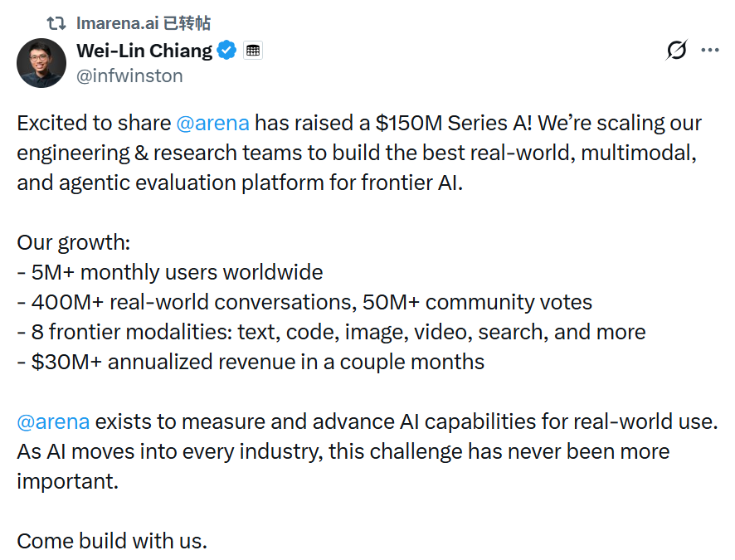This screenshot has width=735, height=560.
Task: Open Wei-Lin Chiang's profile photo
Action: pyautogui.click(x=41, y=63)
